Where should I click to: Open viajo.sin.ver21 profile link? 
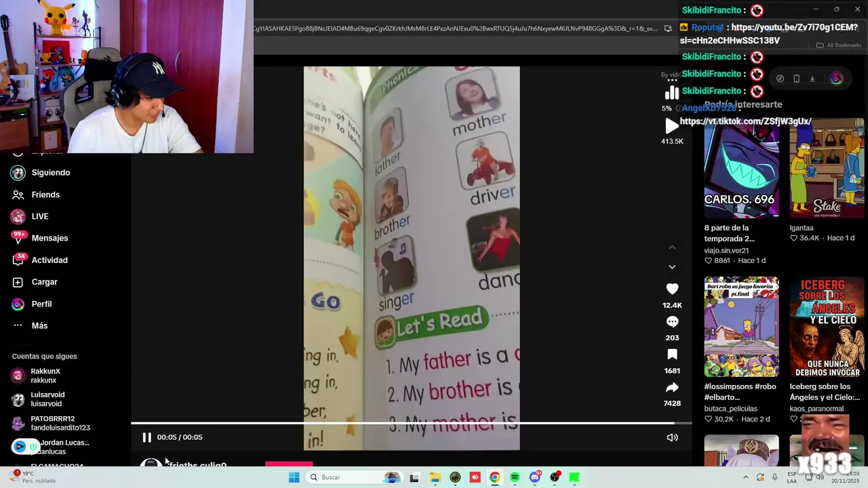coord(726,250)
